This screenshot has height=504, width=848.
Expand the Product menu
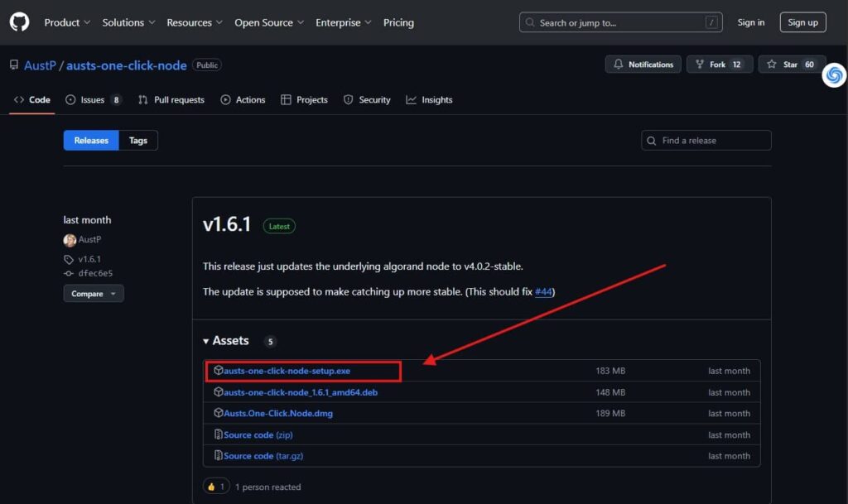click(66, 22)
